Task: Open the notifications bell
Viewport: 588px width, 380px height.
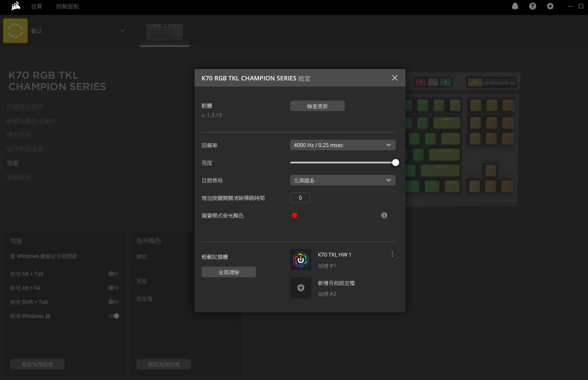Action: tap(515, 6)
